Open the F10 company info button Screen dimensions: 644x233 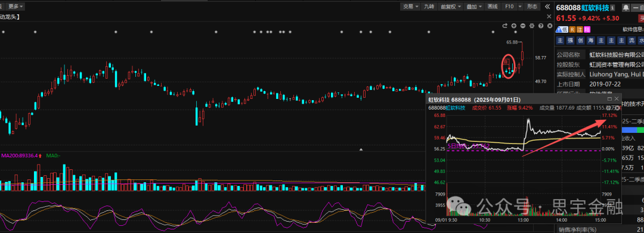(x=509, y=7)
